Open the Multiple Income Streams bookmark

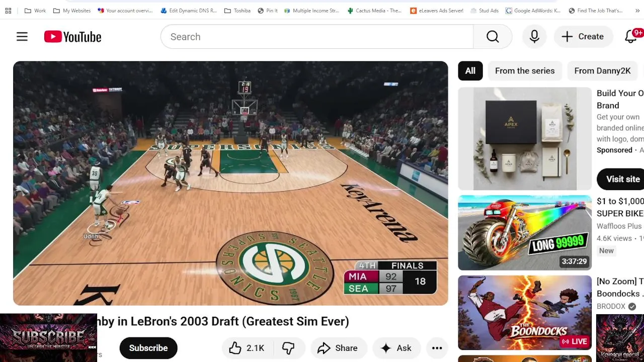coord(312,11)
